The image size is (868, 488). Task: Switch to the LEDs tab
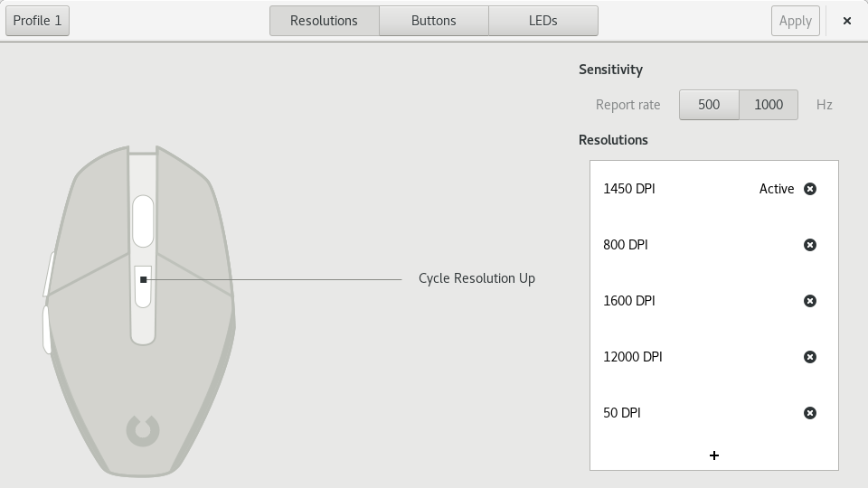pyautogui.click(x=543, y=21)
